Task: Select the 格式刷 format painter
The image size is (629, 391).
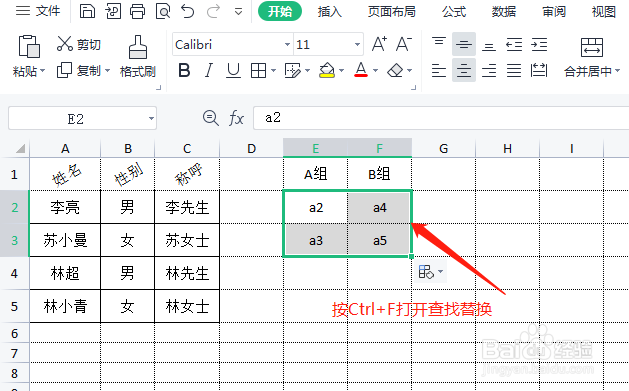Action: coord(138,56)
